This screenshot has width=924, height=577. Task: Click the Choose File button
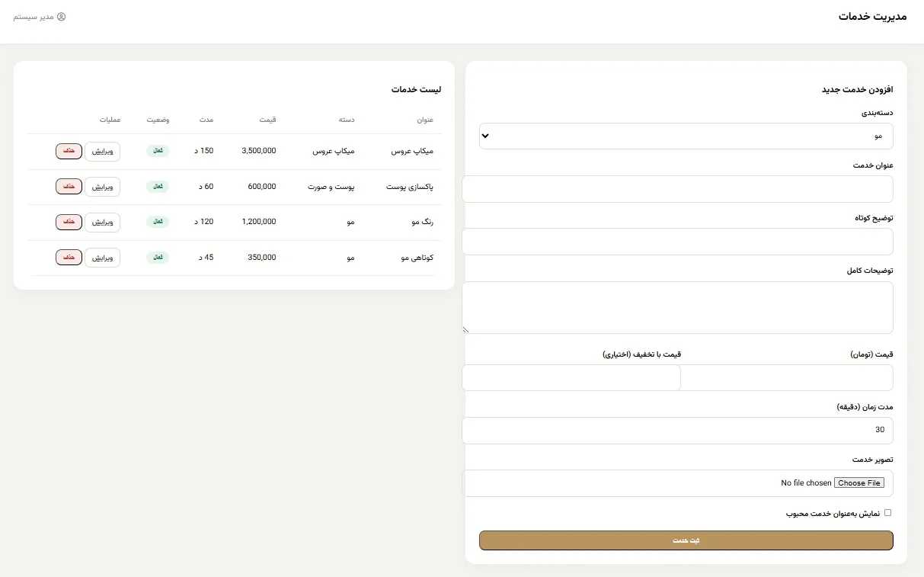pos(859,483)
